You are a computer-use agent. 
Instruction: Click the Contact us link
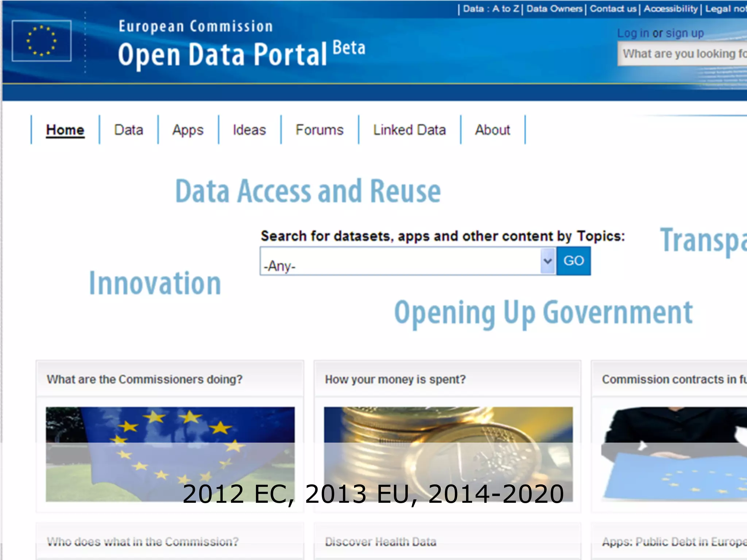(x=613, y=9)
